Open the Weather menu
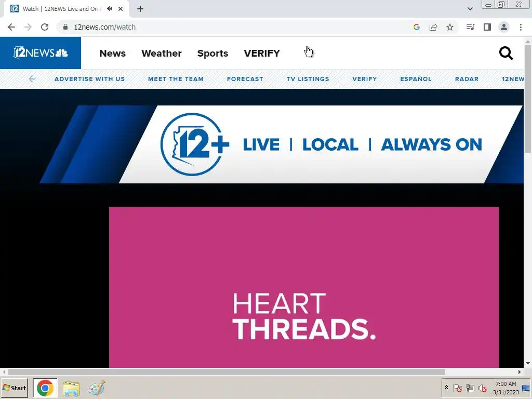 pos(162,54)
